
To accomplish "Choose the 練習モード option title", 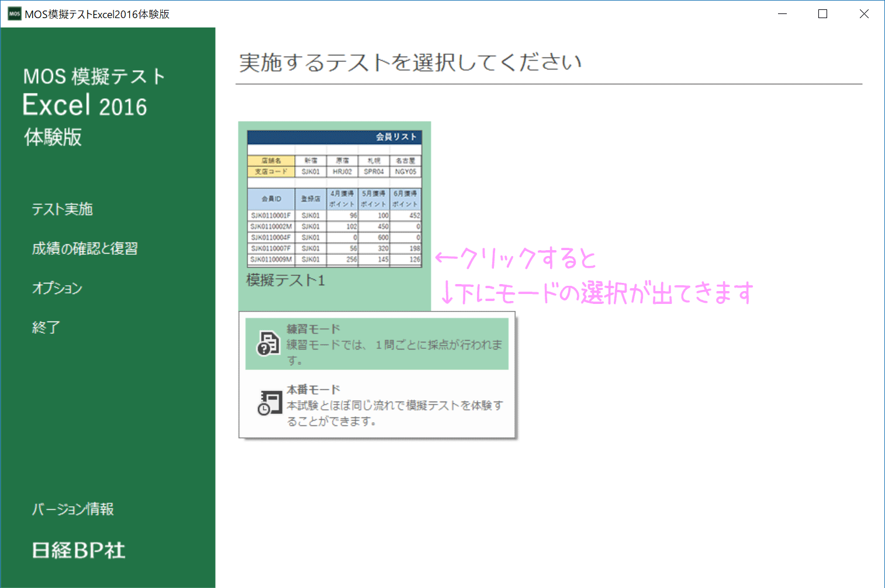I will (x=313, y=329).
